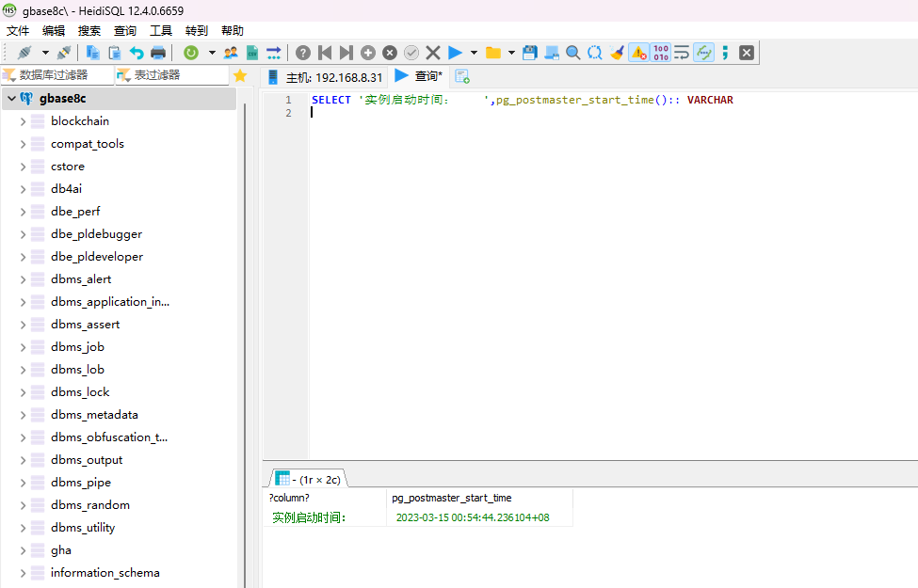Expand the compat_tools schema node

(23, 144)
